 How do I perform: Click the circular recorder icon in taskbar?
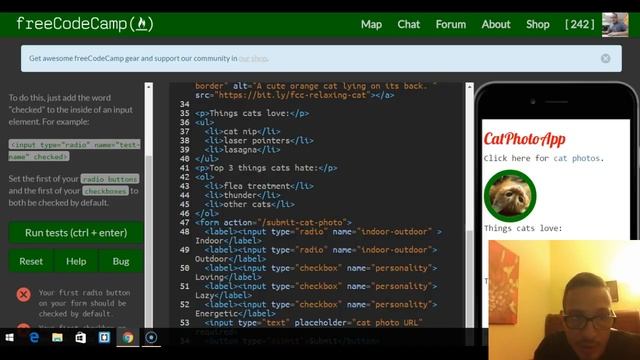(x=151, y=338)
